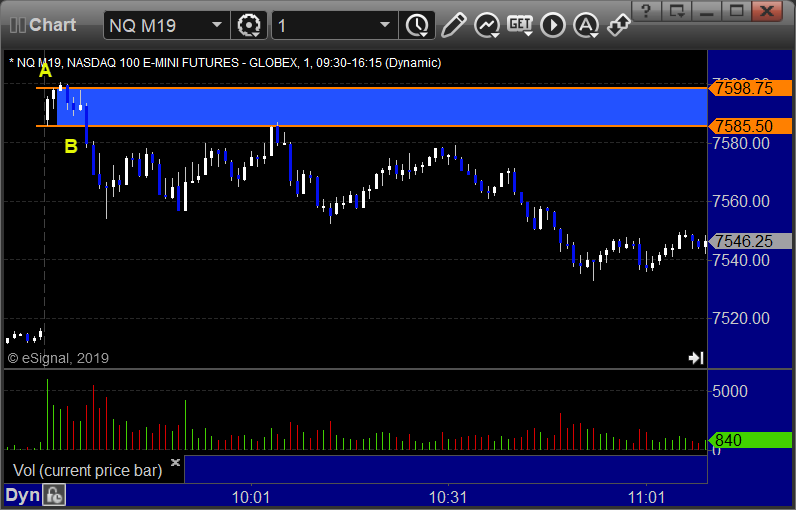Click the help question mark button

point(646,11)
